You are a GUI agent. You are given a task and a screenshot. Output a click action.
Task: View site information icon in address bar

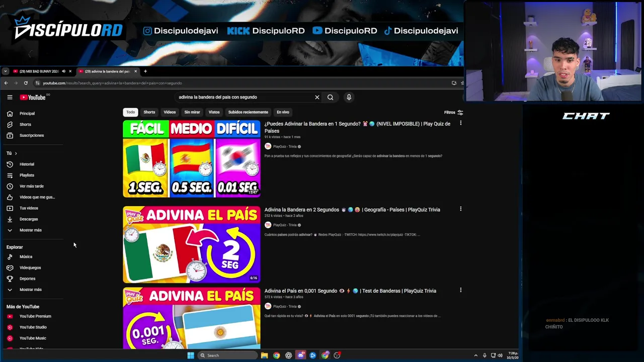(37, 83)
